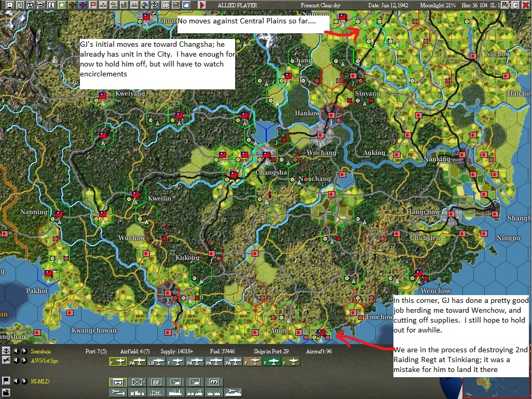Select the LB level bomber unit
Image resolution: width=532 pixels, height=399 pixels.
157,362
